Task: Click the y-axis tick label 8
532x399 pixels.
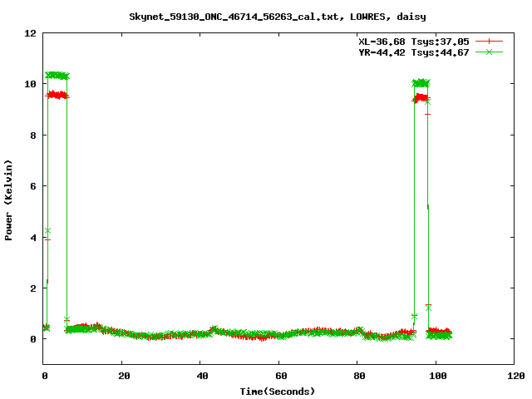Action: tap(33, 135)
